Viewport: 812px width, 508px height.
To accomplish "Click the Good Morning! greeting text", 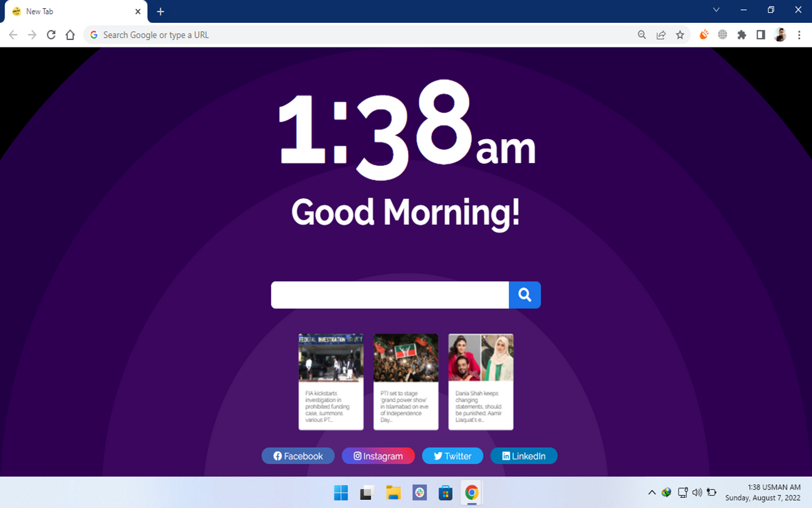I will (x=406, y=212).
